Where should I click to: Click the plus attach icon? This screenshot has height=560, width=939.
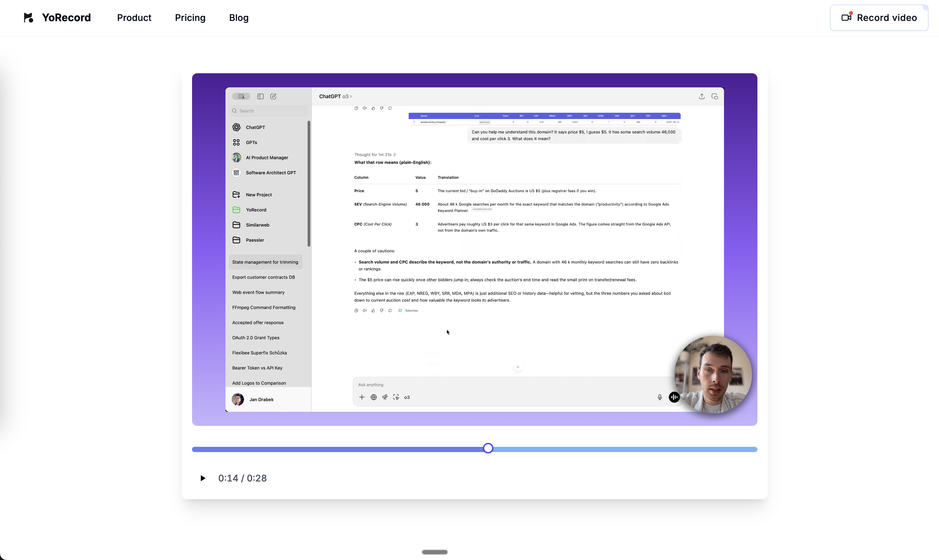coord(362,397)
